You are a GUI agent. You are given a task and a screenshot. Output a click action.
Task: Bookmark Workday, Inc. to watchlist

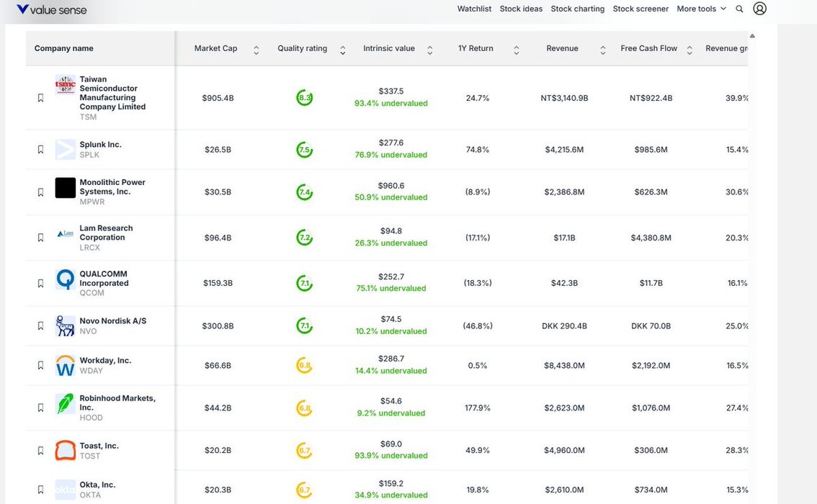click(40, 366)
